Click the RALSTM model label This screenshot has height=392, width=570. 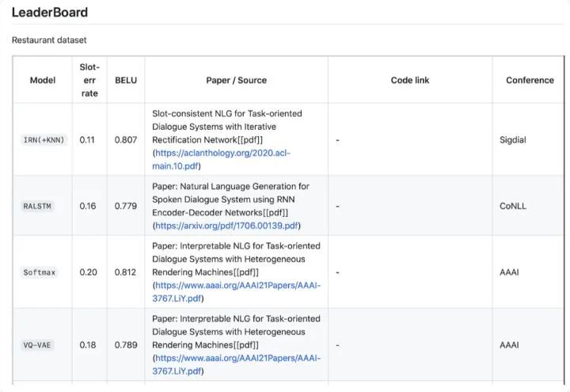tap(36, 206)
